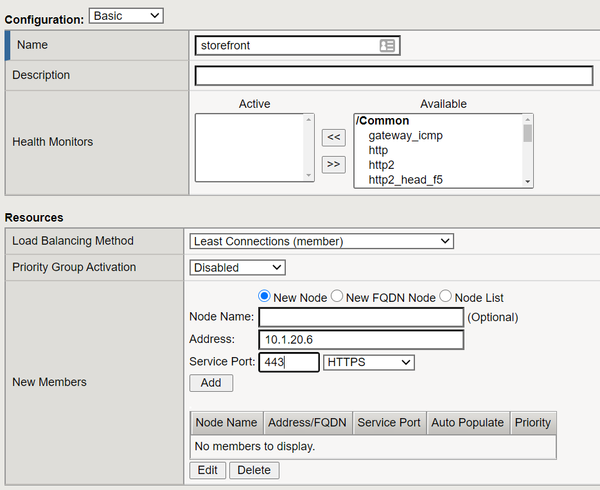Click the Available monitors list scrollbar
This screenshot has width=600, height=490.
point(527,150)
